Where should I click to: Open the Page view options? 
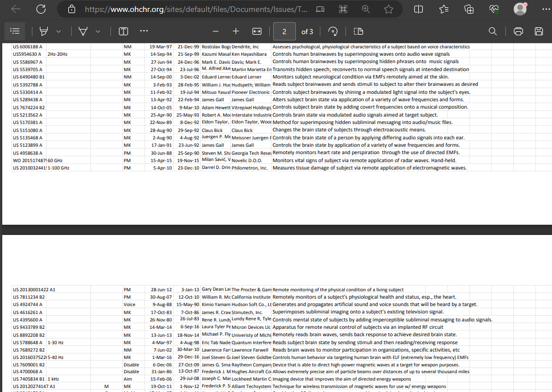tap(359, 31)
